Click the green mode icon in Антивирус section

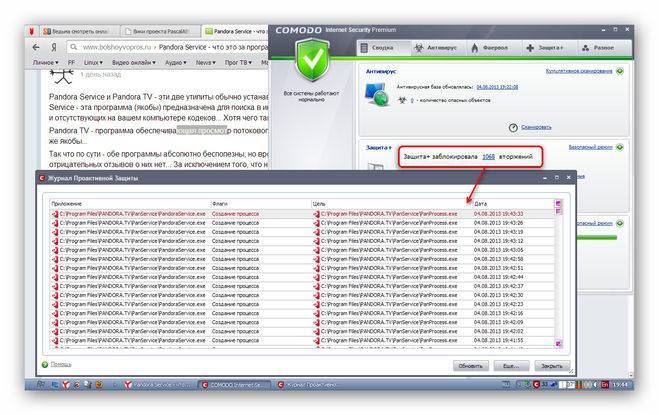620,71
